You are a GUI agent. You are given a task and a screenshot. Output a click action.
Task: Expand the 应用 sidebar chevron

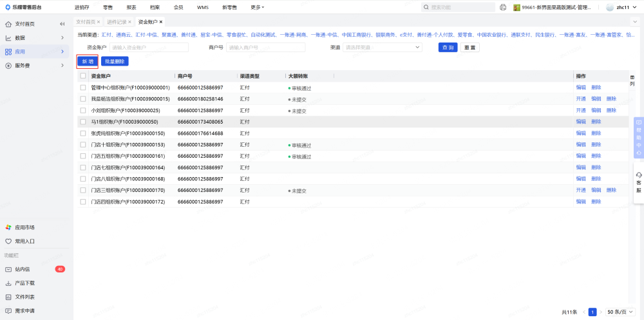coord(62,52)
